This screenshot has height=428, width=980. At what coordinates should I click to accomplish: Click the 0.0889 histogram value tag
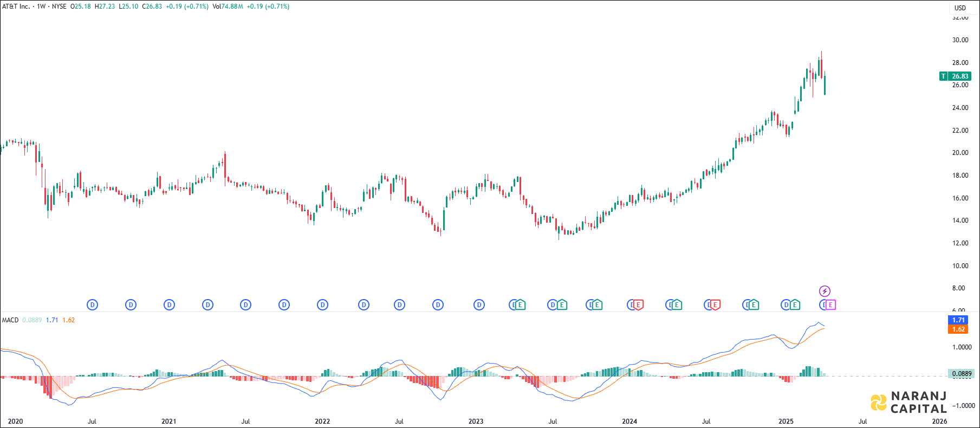tap(962, 373)
